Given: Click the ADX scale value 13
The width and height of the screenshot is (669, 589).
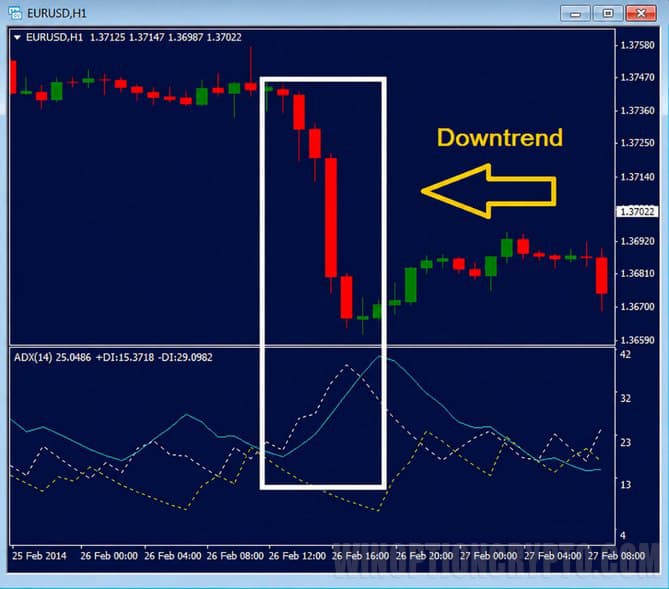Looking at the screenshot, I should pyautogui.click(x=625, y=484).
